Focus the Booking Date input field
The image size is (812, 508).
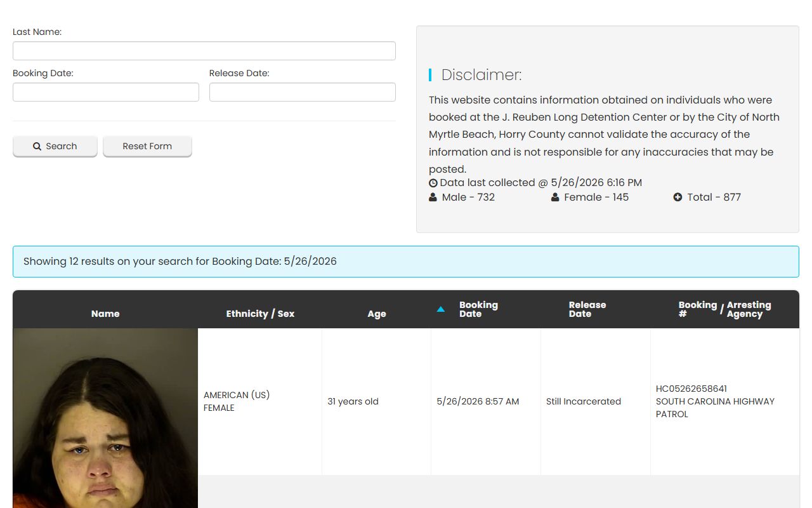point(106,92)
